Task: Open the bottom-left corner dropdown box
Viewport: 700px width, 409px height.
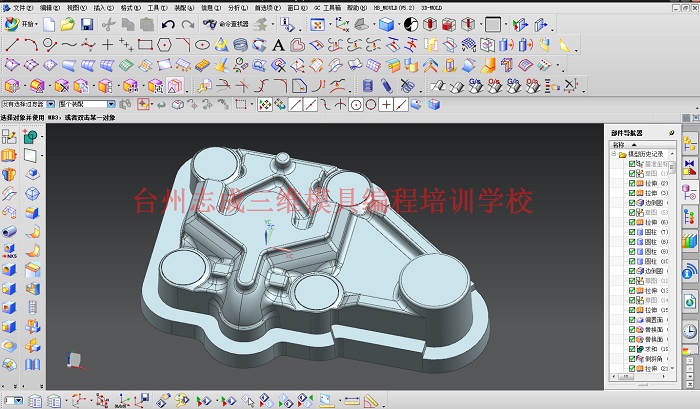Action: tap(13, 401)
